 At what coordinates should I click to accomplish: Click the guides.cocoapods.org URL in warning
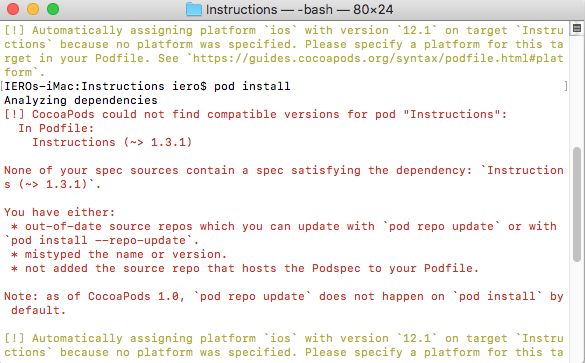(378, 59)
